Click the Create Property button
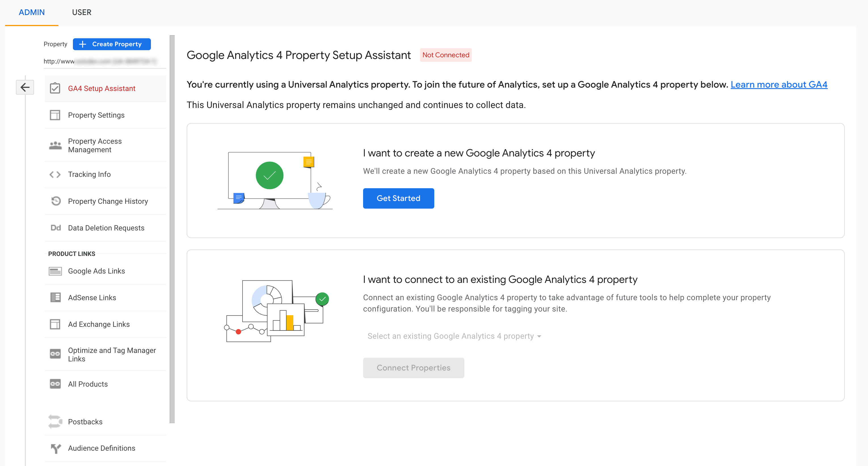The width and height of the screenshot is (868, 466). [x=112, y=44]
